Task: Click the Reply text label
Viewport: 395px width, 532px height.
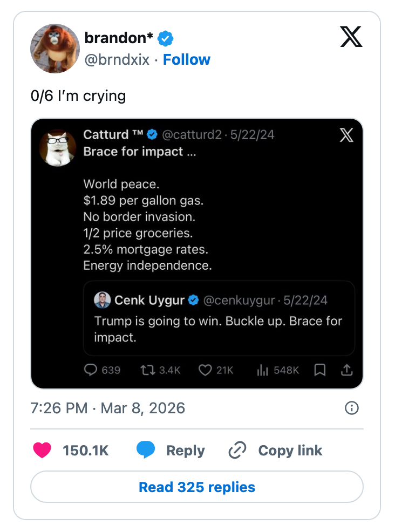Action: [185, 451]
